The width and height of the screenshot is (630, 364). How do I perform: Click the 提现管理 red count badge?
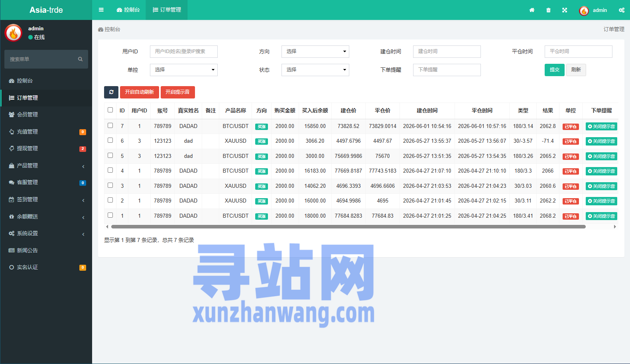pos(83,149)
